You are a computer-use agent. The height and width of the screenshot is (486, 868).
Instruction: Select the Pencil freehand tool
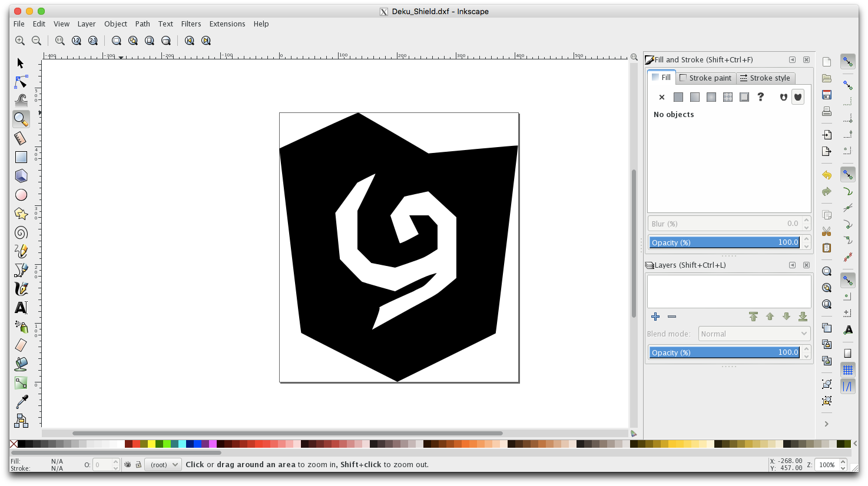point(21,251)
